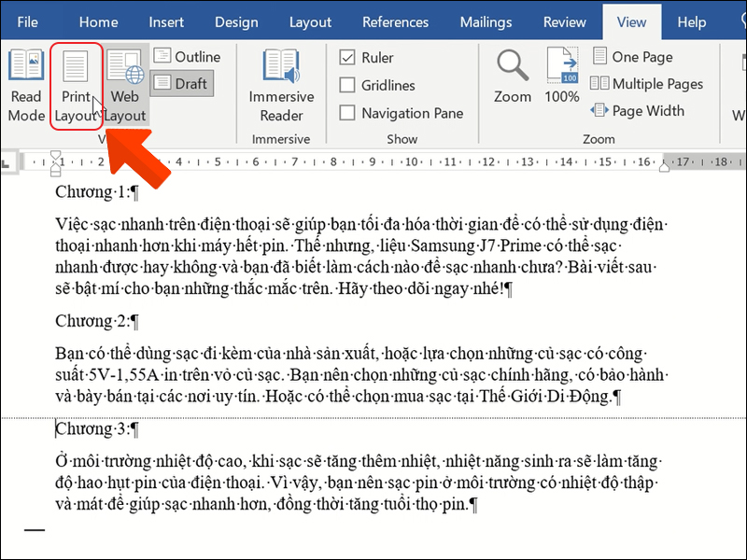Open the References tab
This screenshot has width=747, height=560.
pos(395,21)
